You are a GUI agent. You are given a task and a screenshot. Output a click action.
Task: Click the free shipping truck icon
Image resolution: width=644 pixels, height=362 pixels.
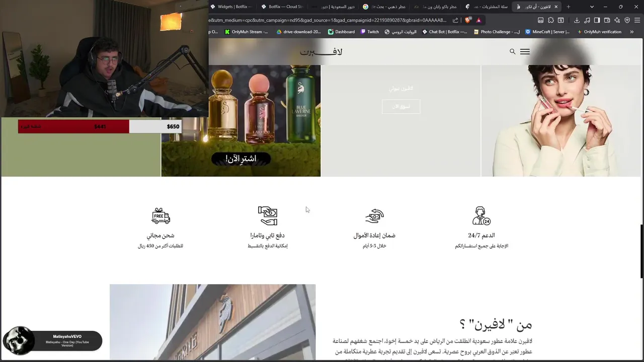(160, 216)
